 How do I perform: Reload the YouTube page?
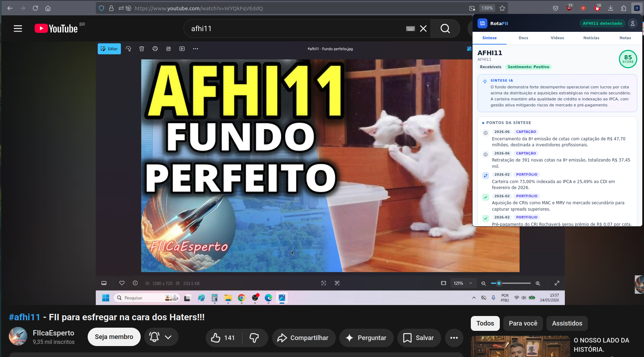pyautogui.click(x=35, y=8)
